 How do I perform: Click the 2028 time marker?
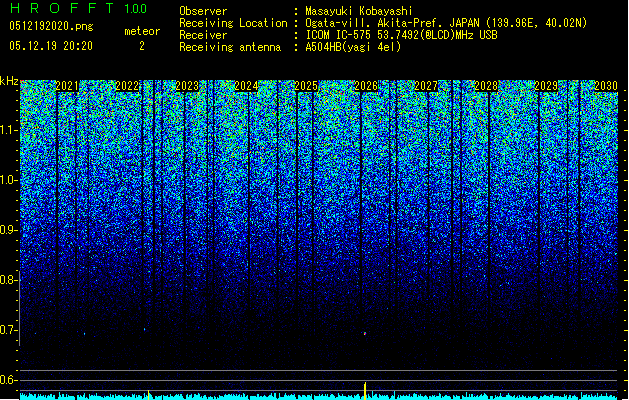pyautogui.click(x=486, y=86)
